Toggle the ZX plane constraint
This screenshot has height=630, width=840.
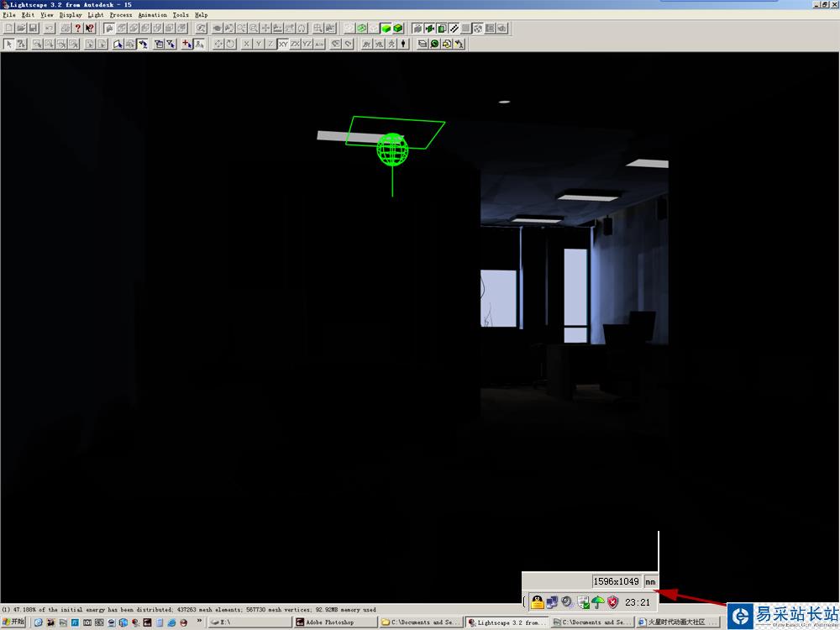tap(295, 44)
